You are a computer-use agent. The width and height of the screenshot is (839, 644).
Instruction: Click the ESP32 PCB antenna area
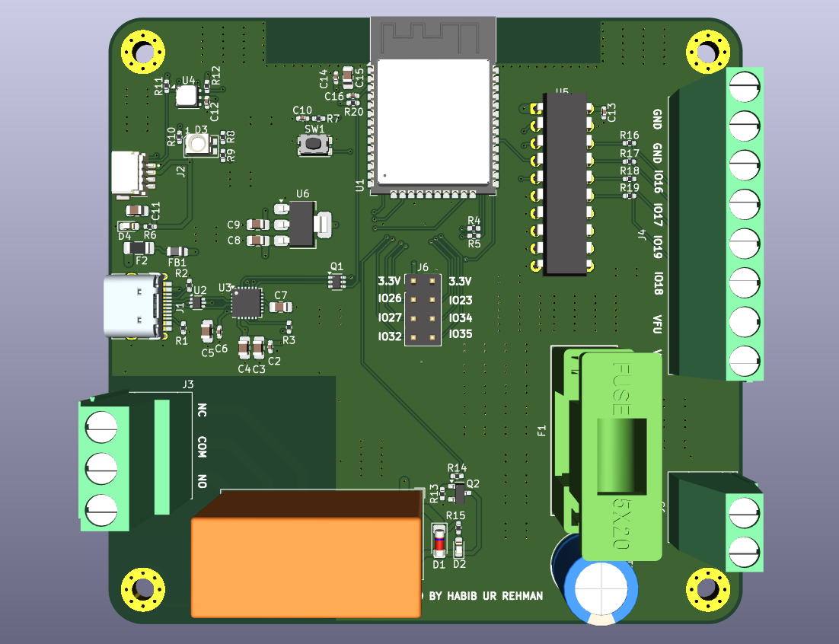click(433, 37)
